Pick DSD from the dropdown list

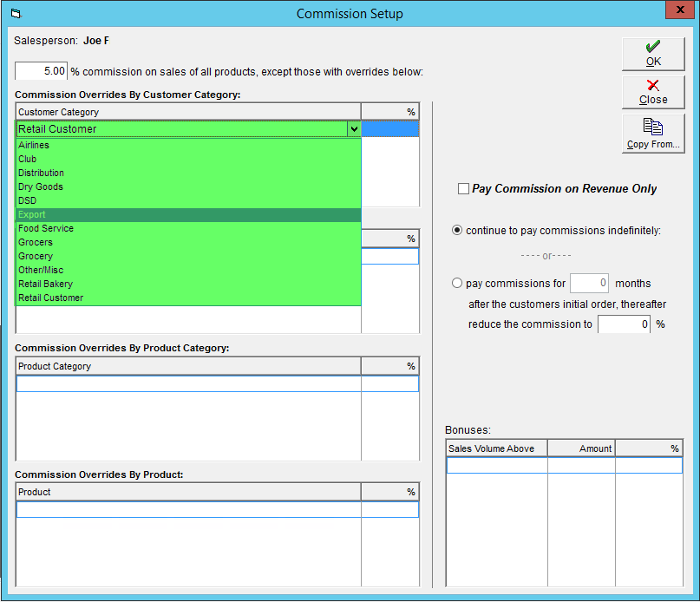point(188,200)
